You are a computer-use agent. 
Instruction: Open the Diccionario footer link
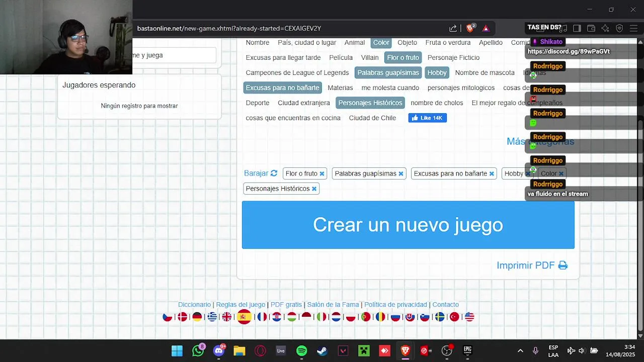[x=194, y=305]
